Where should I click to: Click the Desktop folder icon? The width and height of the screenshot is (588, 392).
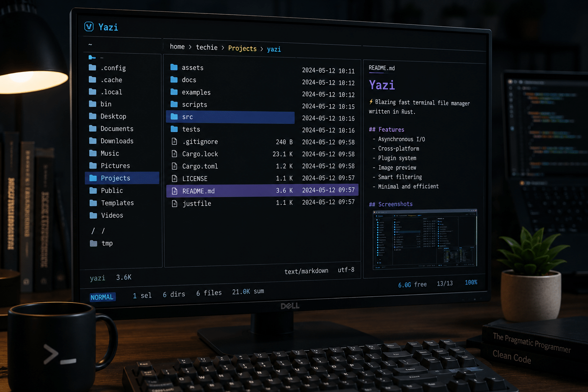pyautogui.click(x=93, y=116)
